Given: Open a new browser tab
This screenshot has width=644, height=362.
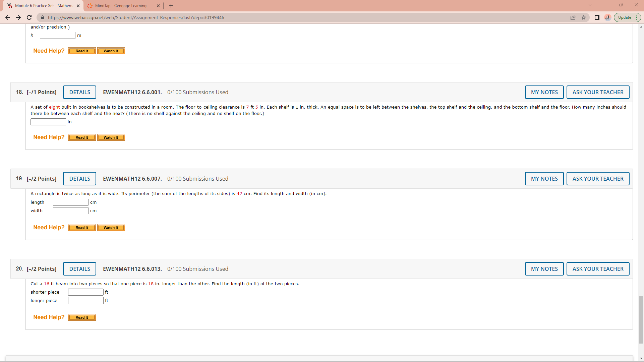Looking at the screenshot, I should [171, 6].
